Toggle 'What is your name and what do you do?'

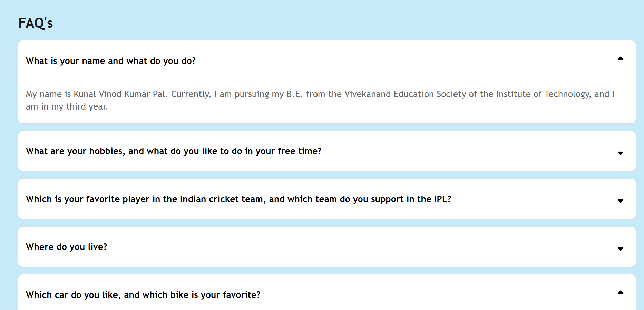[111, 61]
